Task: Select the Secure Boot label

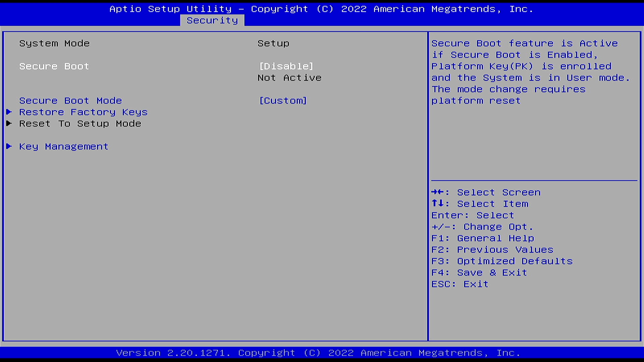Action: [x=54, y=66]
